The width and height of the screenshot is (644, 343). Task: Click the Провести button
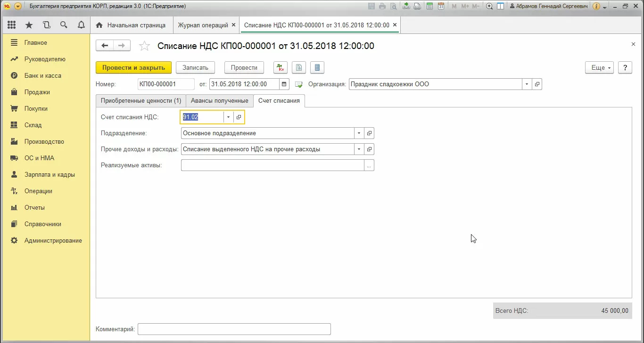tap(244, 67)
